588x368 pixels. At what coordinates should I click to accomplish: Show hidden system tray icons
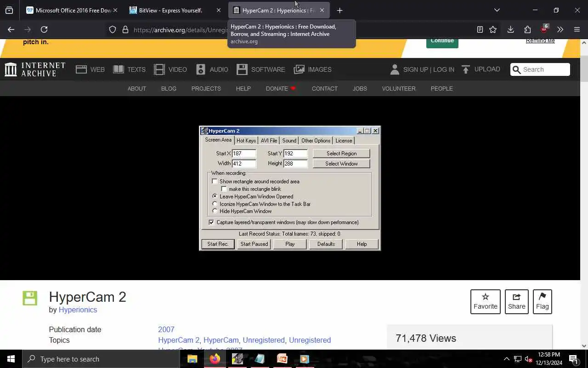pyautogui.click(x=507, y=359)
